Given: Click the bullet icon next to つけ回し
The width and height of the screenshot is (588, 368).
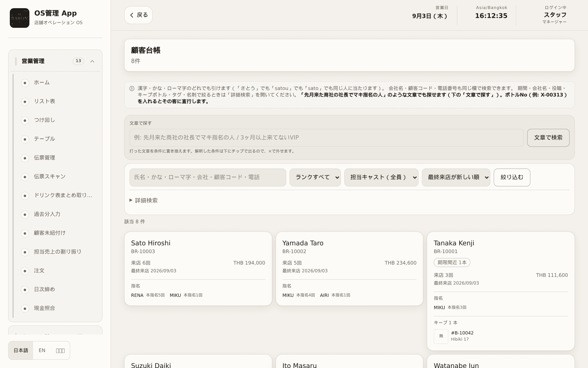Looking at the screenshot, I should pos(25,120).
